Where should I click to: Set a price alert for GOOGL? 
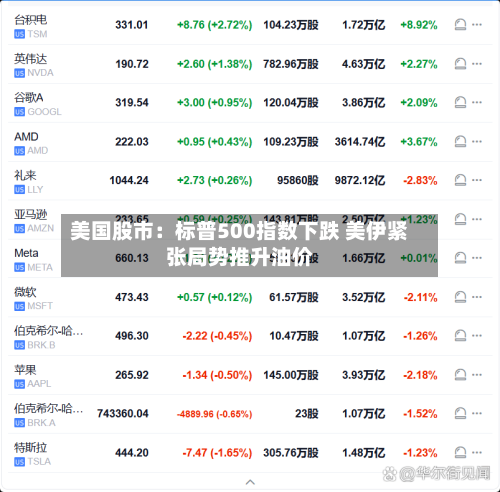coord(460,102)
